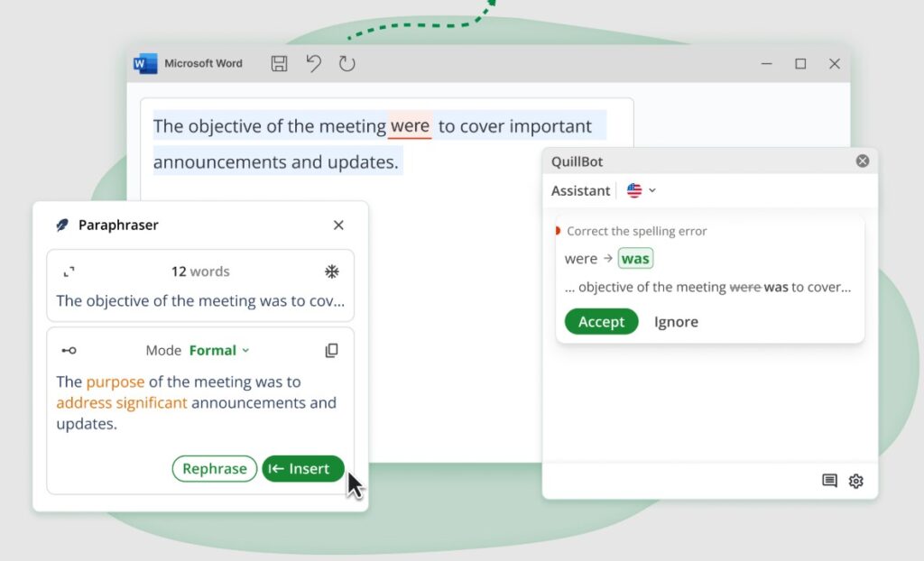The height and width of the screenshot is (561, 924).
Task: Redo the action in Word toolbar
Action: click(347, 64)
